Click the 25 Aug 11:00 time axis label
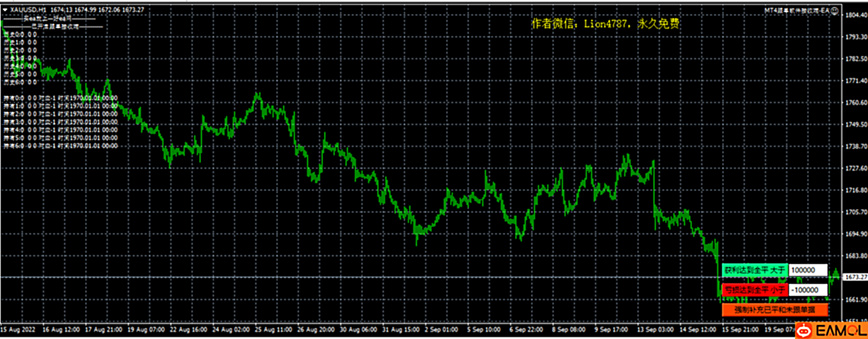The height and width of the screenshot is (339, 868). [274, 329]
